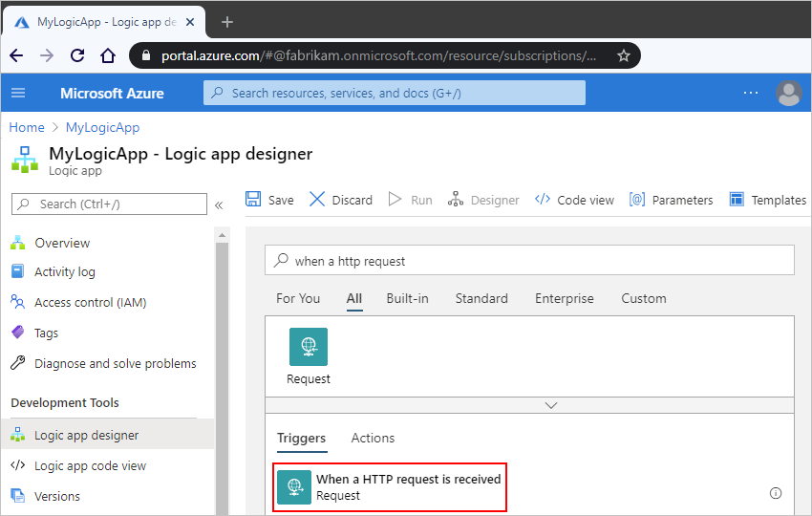Click the browser forward arrow
This screenshot has width=812, height=516.
coord(47,55)
